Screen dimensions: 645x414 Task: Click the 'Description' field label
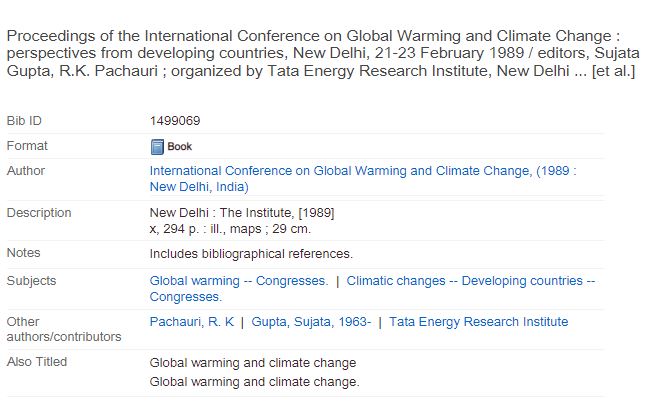[x=39, y=213]
